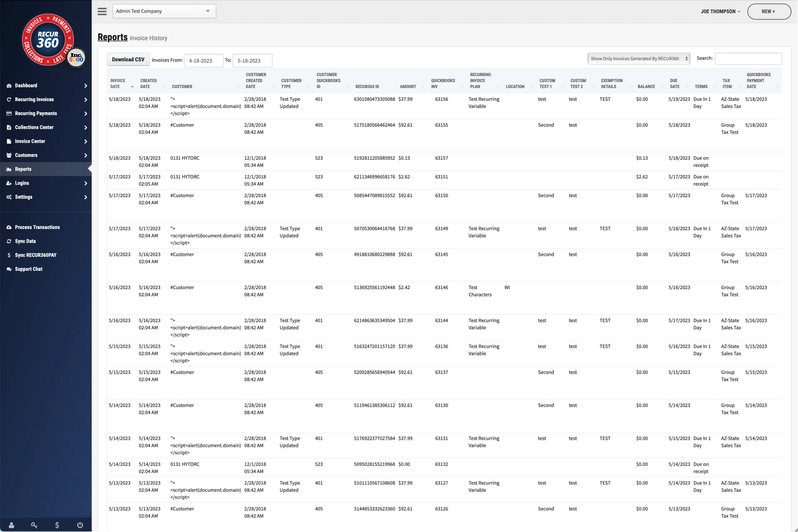Open Process Transactions in the sidebar
This screenshot has height=532, width=798.
pyautogui.click(x=46, y=227)
